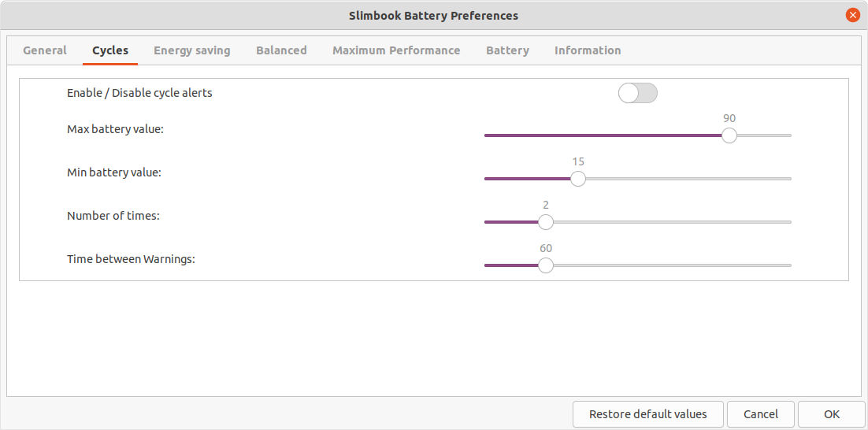
Task: Click the Number of times slider handle
Action: click(546, 222)
